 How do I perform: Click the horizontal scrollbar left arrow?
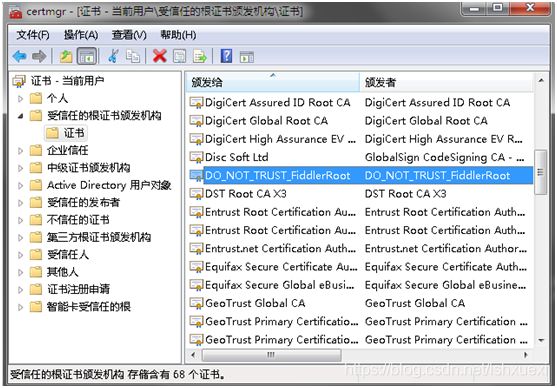(x=193, y=355)
